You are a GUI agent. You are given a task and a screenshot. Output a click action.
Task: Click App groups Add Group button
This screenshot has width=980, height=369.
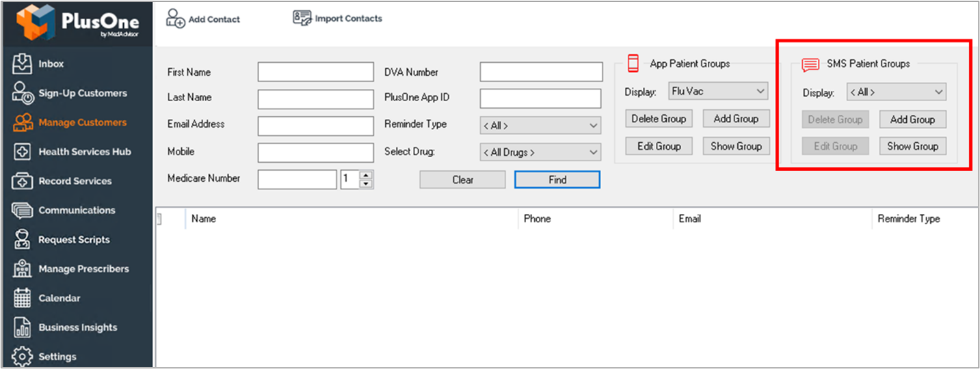pyautogui.click(x=736, y=118)
